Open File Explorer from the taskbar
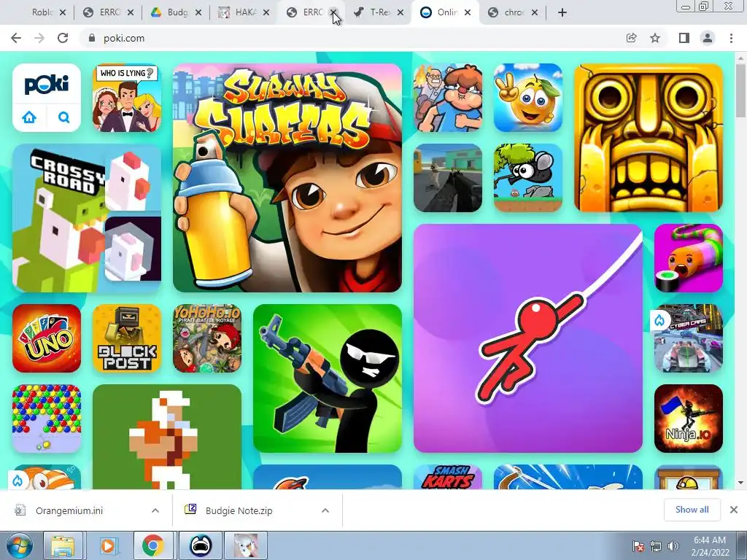747x560 pixels. [63, 545]
